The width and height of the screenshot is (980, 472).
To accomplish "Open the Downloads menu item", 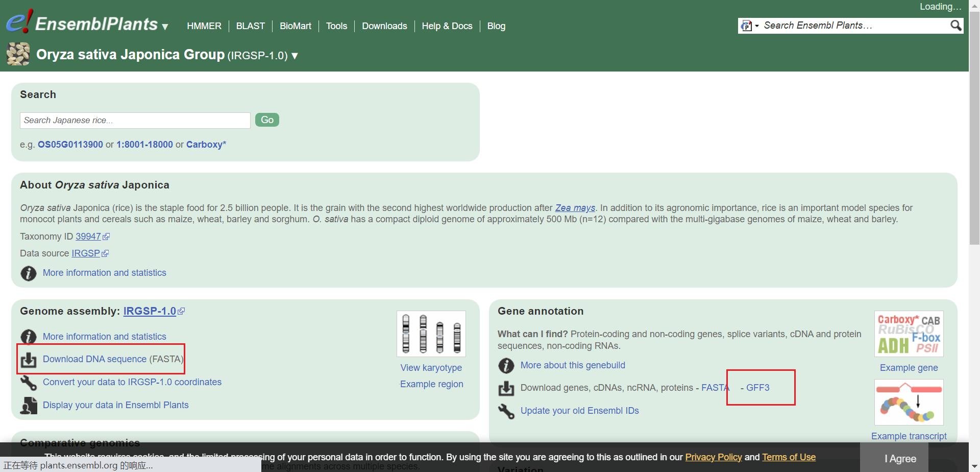I will click(x=384, y=26).
